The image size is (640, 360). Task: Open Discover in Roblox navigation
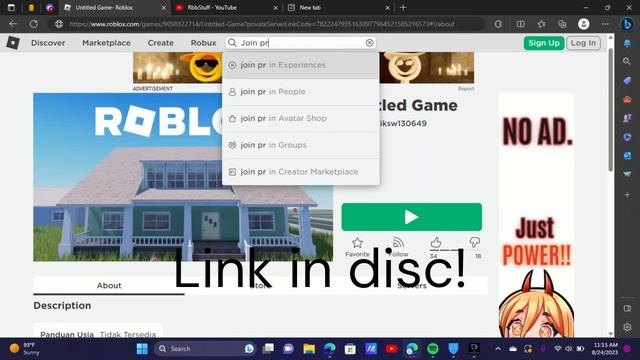tap(48, 43)
